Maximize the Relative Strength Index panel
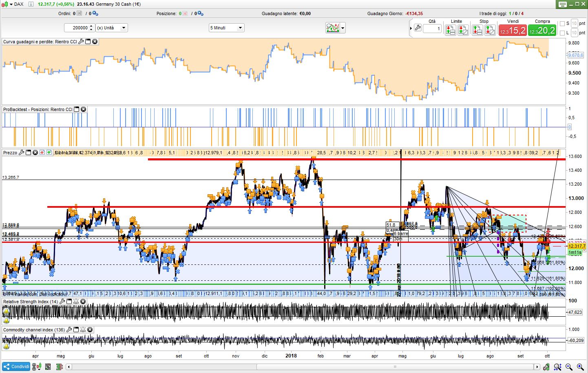Screen dimensions: 588x373 (x=69, y=302)
